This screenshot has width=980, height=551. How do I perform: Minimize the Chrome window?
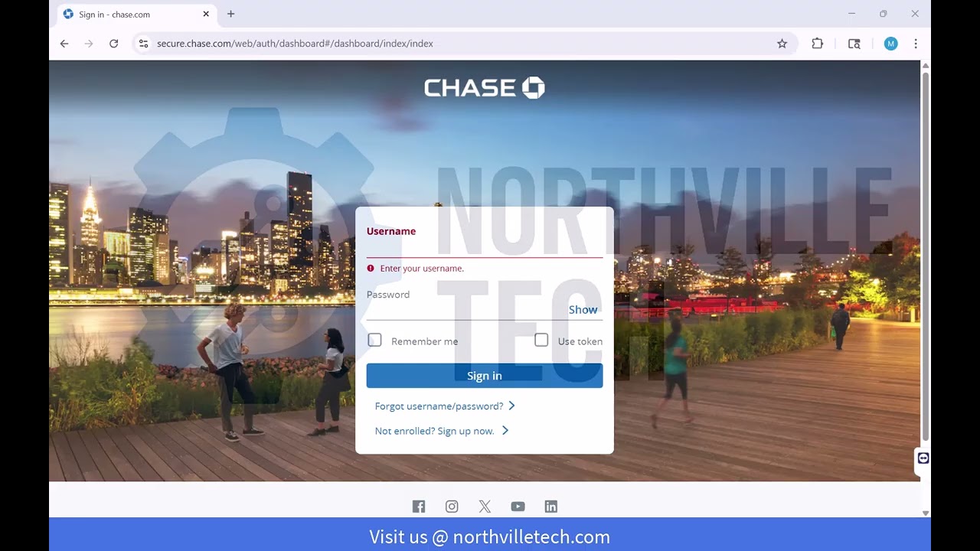point(851,14)
